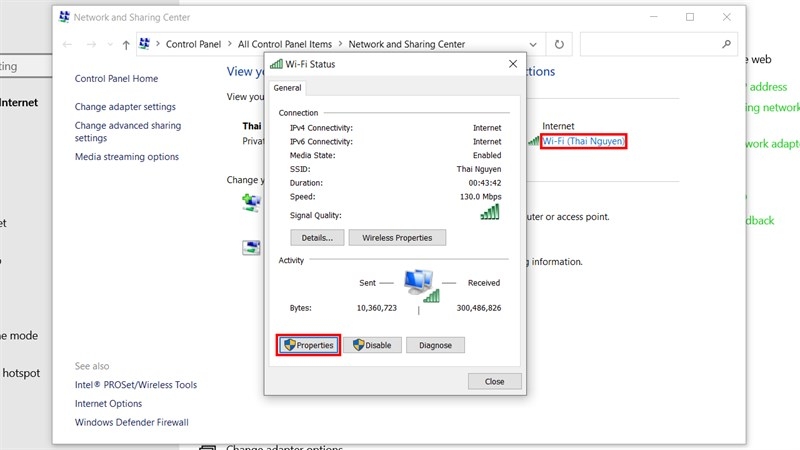Click the Signal Quality bars icon
The width and height of the screenshot is (800, 450).
coord(490,213)
